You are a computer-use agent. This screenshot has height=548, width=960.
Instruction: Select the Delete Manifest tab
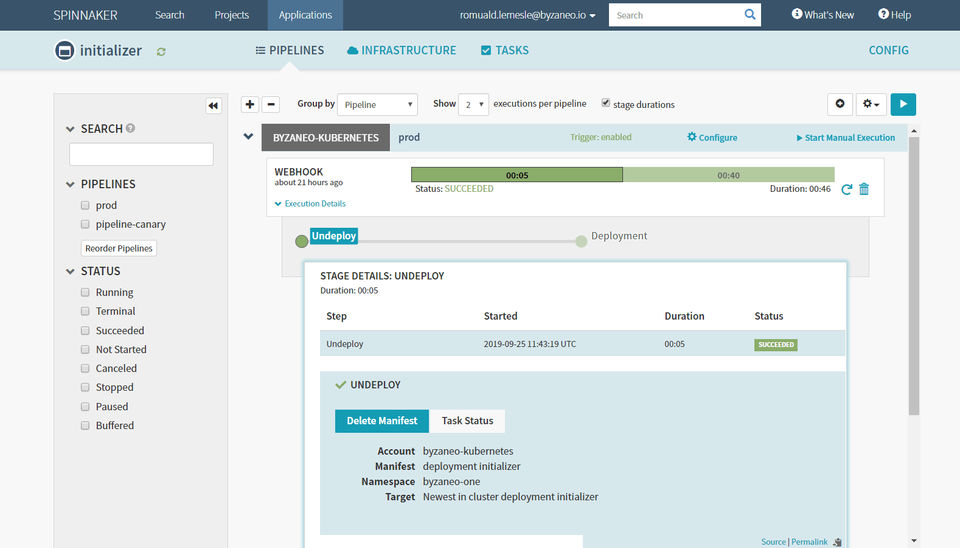tap(382, 421)
